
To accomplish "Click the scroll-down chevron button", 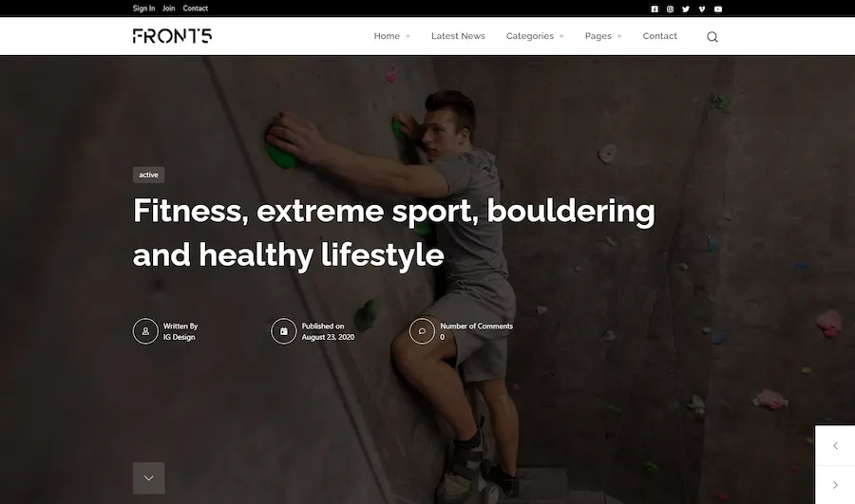I will 149,478.
